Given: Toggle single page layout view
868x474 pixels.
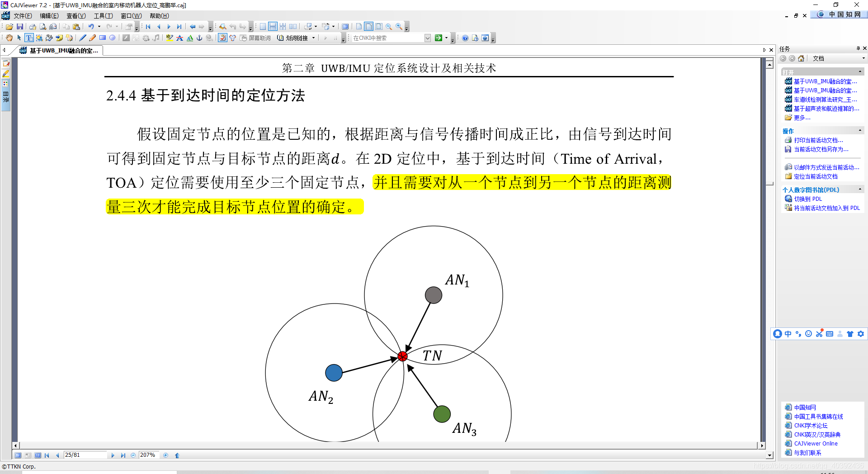Looking at the screenshot, I should point(263,27).
